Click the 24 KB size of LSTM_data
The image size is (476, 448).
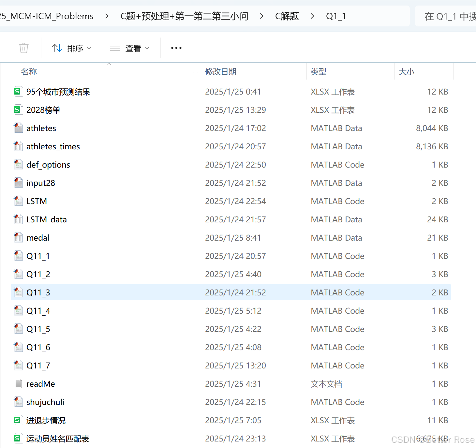438,220
